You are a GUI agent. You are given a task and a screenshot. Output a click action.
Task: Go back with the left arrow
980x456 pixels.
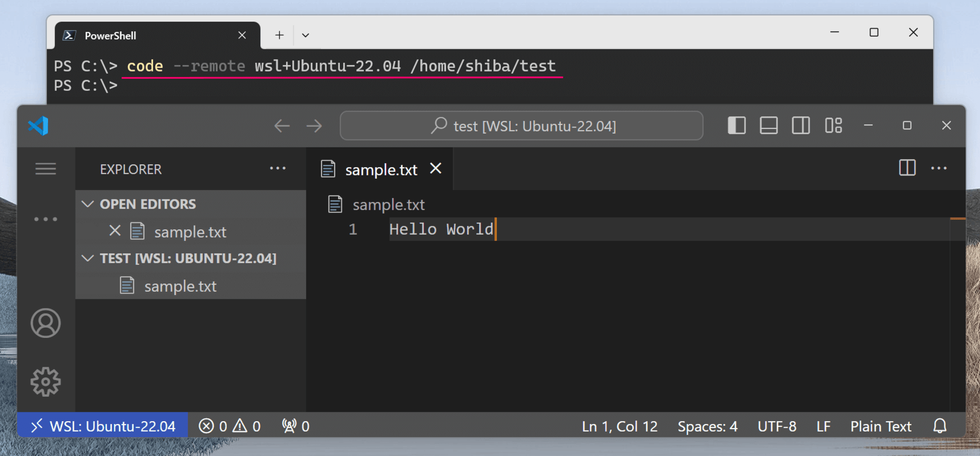282,126
